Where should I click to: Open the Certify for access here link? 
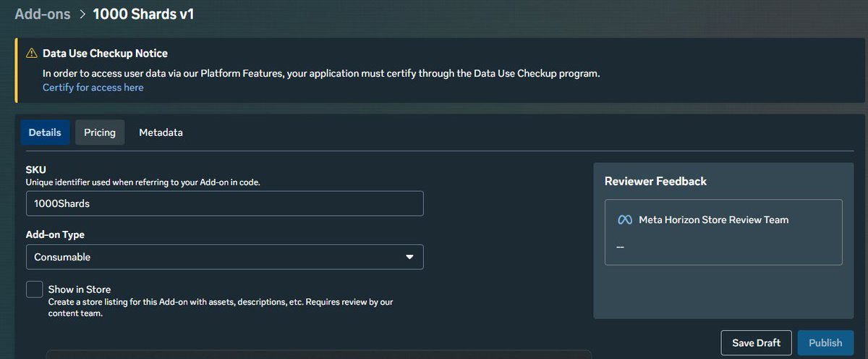(x=93, y=88)
